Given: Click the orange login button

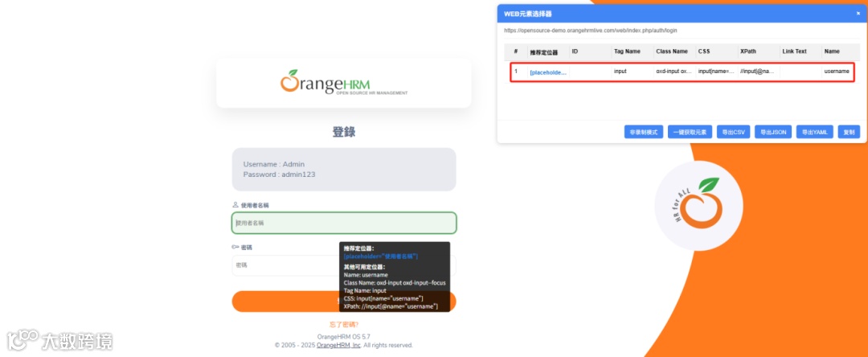Looking at the screenshot, I should pos(344,301).
